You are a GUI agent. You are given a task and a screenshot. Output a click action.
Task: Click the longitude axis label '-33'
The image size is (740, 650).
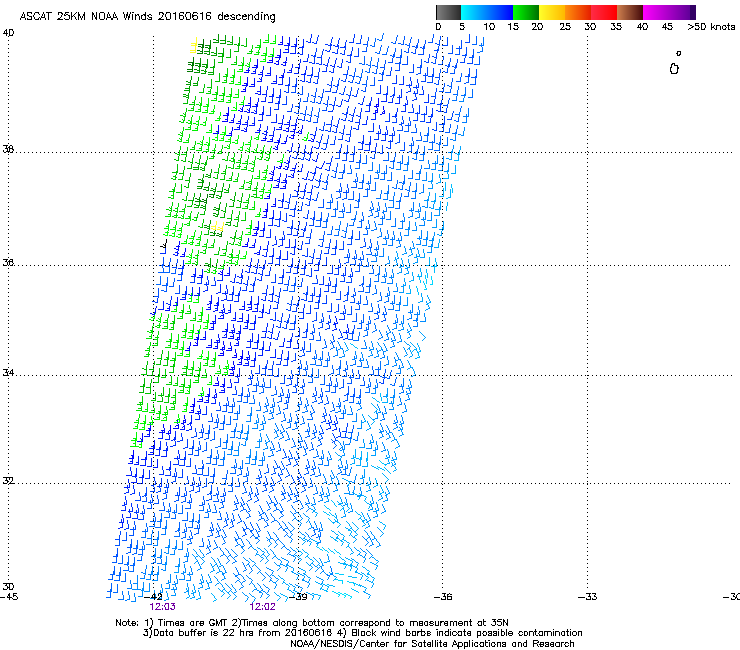coord(588,597)
